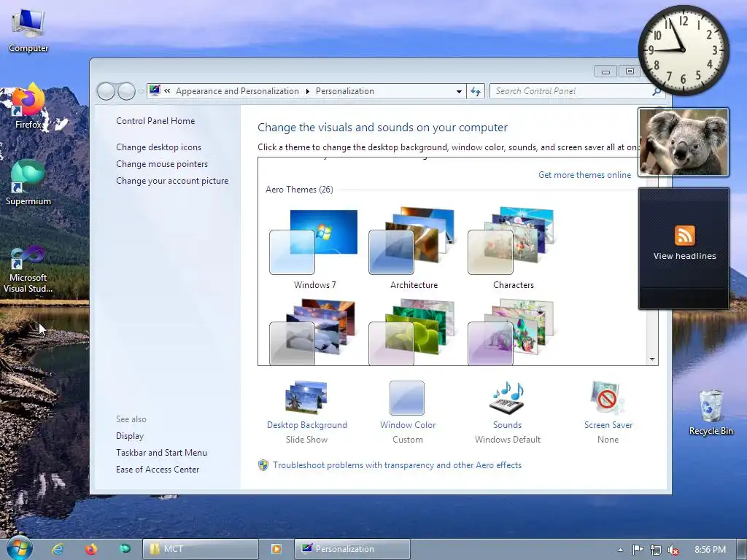Screen dimensions: 747x560
Task: Click Get more themes online
Action: 584,175
